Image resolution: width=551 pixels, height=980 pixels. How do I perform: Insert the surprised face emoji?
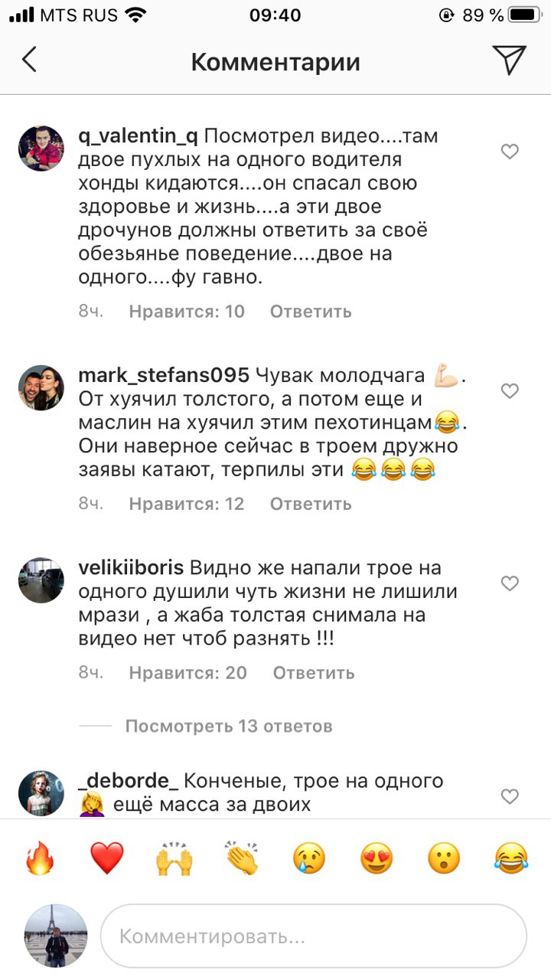[444, 858]
